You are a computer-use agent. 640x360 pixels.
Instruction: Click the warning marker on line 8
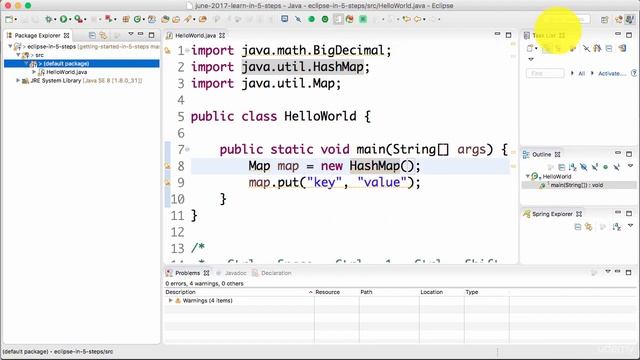point(167,166)
